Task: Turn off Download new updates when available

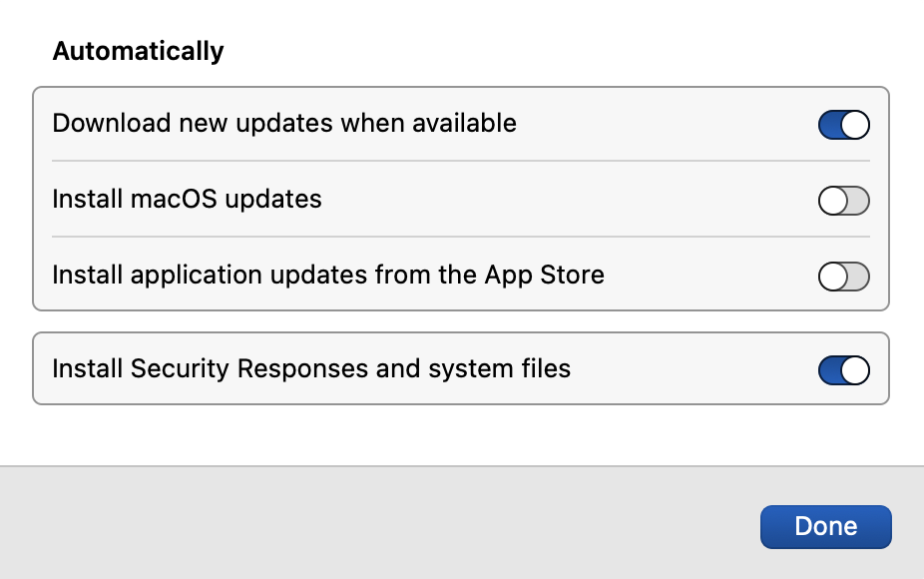Action: click(x=843, y=125)
